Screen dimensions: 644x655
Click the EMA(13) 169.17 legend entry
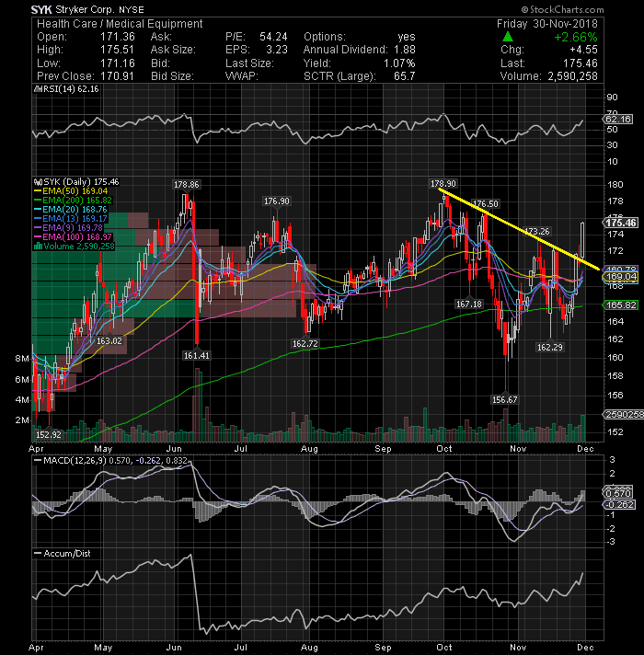point(75,218)
